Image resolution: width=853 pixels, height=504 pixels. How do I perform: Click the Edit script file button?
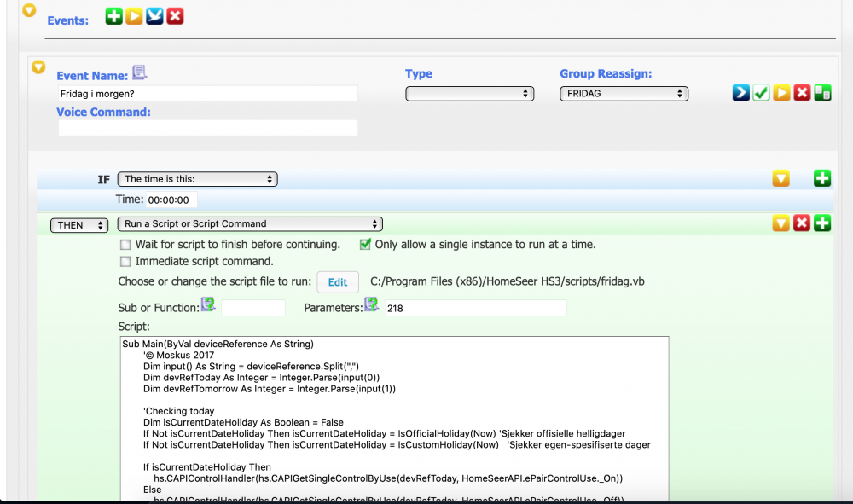[x=338, y=282]
